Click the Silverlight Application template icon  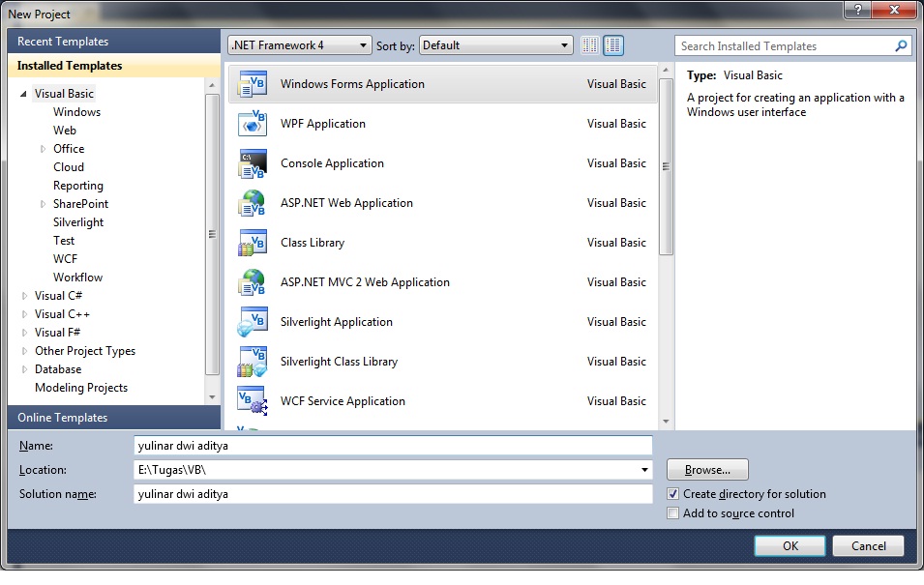coord(253,322)
